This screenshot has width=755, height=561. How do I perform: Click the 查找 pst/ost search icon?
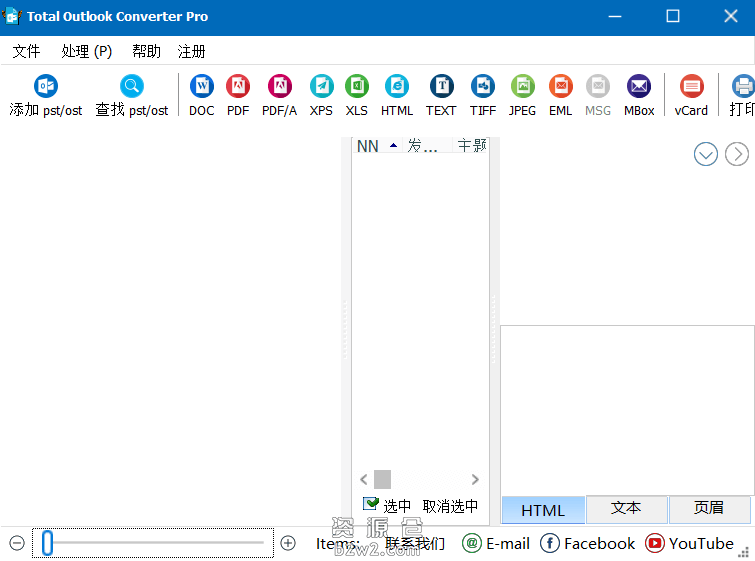tap(132, 87)
